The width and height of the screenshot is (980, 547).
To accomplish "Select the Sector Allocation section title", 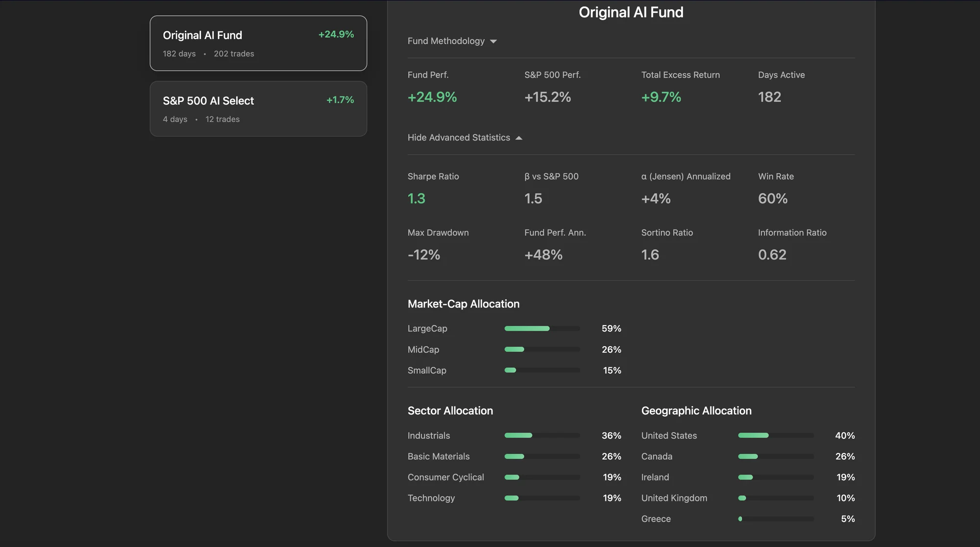I will click(x=450, y=410).
